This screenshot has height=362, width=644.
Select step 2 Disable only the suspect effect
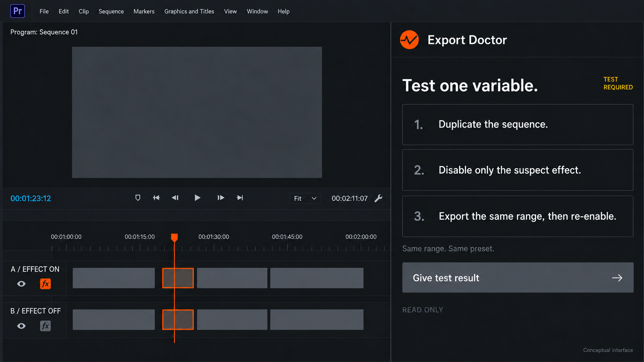click(518, 170)
